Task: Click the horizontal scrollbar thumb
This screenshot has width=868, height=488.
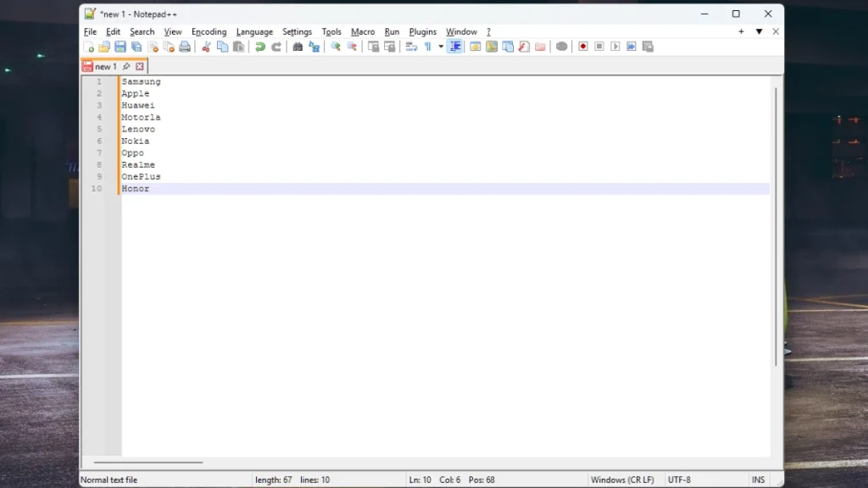Action: click(x=147, y=462)
